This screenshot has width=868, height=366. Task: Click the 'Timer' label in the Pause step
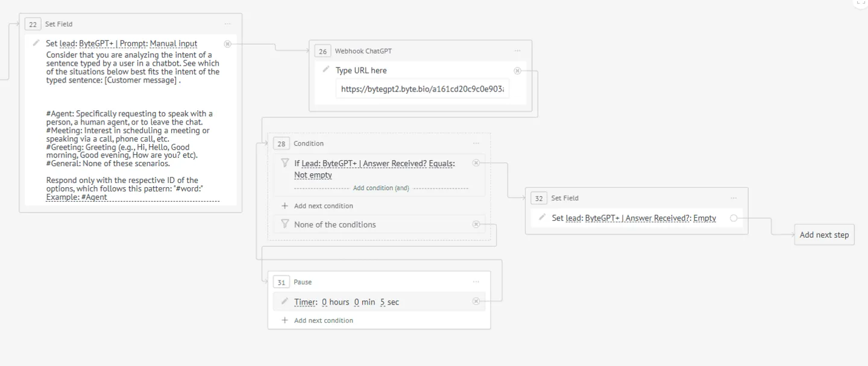[x=306, y=302]
